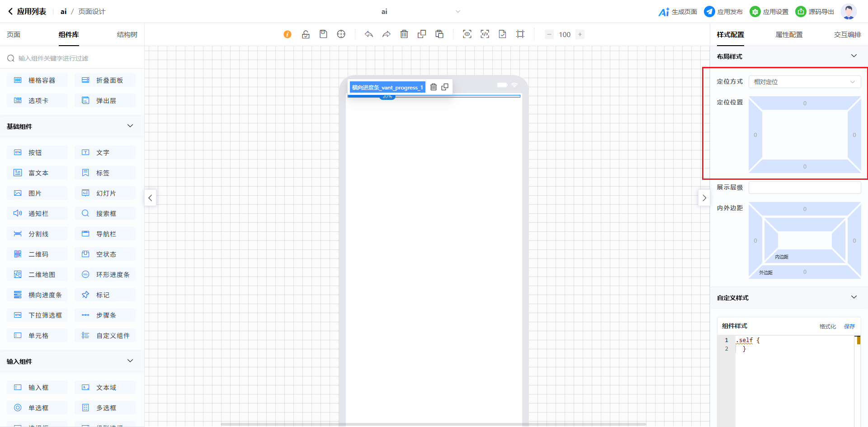Collapse the 布局样式 section
868x427 pixels.
[x=854, y=56]
